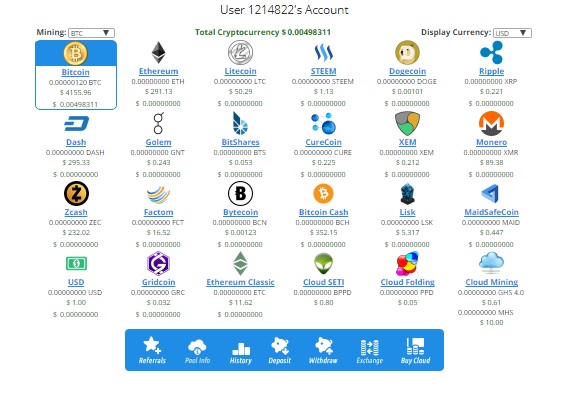Click the Zcash coin icon
582x402 pixels.
(76, 193)
